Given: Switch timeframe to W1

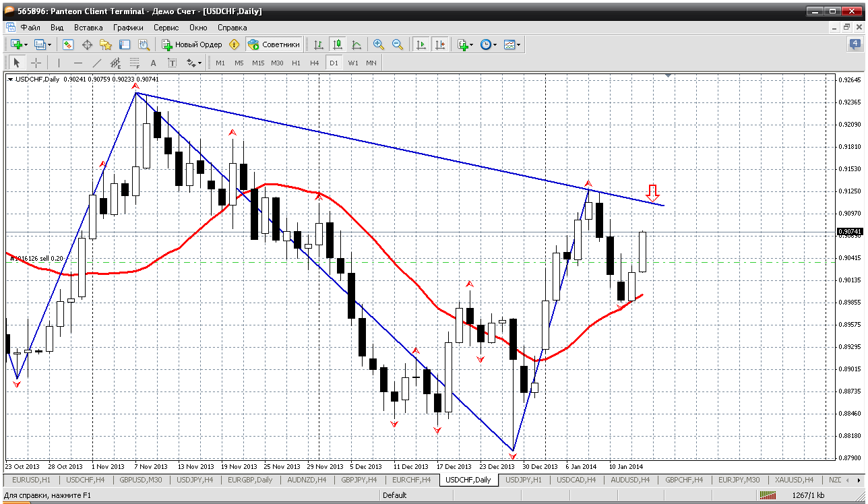Looking at the screenshot, I should coord(352,63).
